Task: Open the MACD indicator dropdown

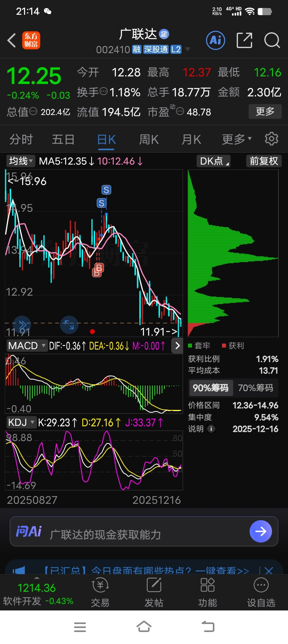Action: pyautogui.click(x=27, y=346)
